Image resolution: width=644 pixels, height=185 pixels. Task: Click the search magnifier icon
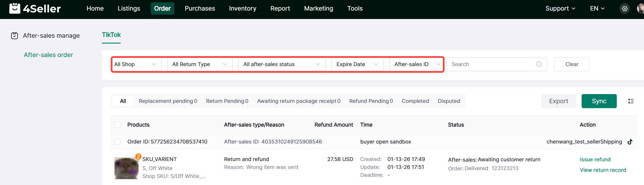coord(539,64)
